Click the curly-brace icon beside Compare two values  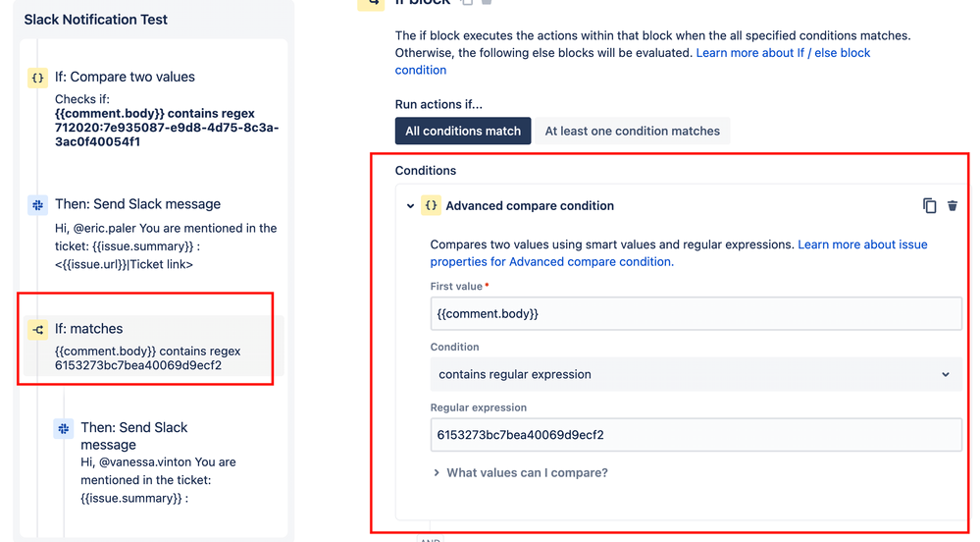pos(37,78)
